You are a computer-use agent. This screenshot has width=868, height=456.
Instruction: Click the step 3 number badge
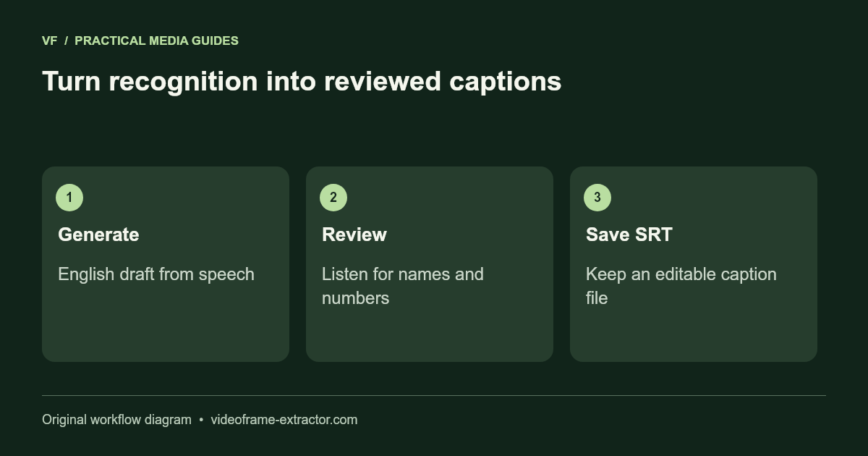pos(597,198)
